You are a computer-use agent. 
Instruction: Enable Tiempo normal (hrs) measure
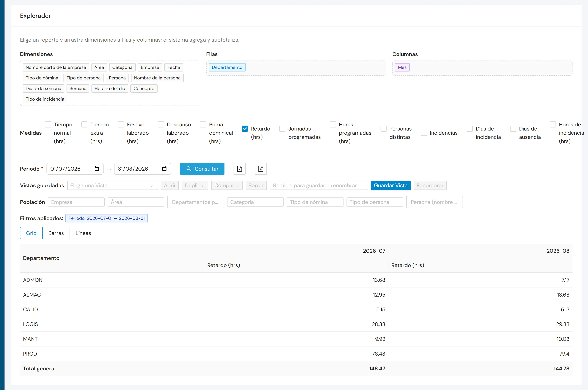48,124
